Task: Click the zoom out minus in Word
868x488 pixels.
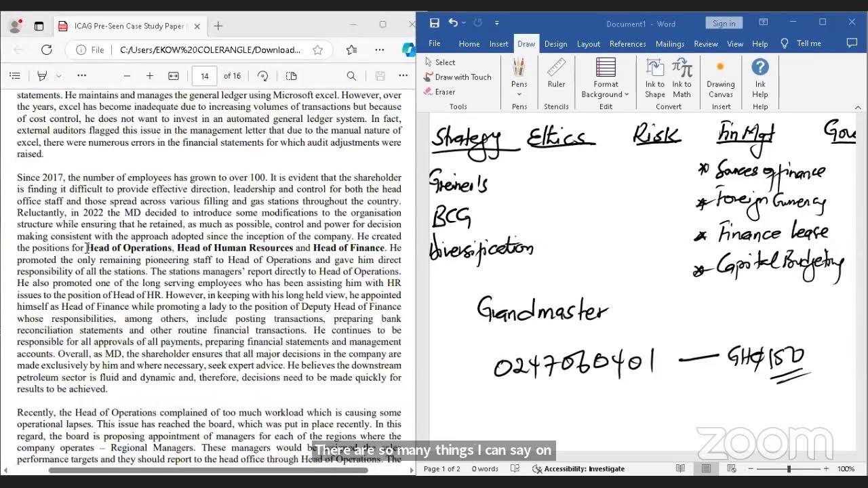Action: coord(751,469)
